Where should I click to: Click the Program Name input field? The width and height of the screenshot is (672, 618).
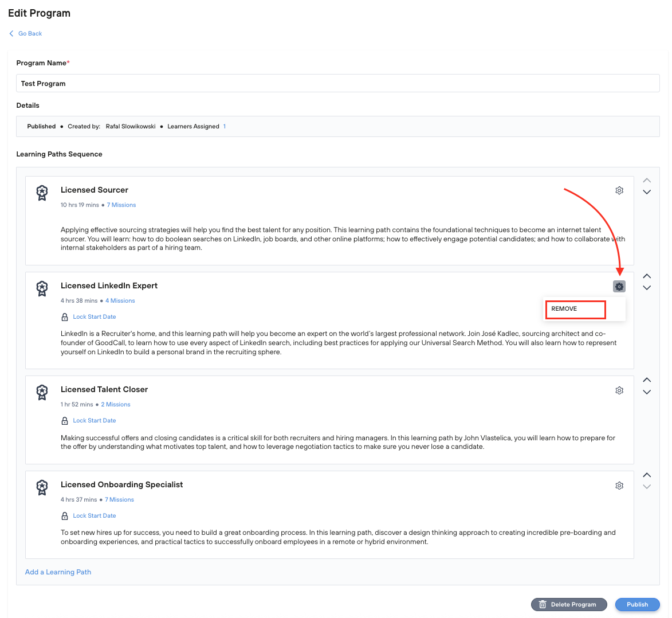pyautogui.click(x=337, y=84)
